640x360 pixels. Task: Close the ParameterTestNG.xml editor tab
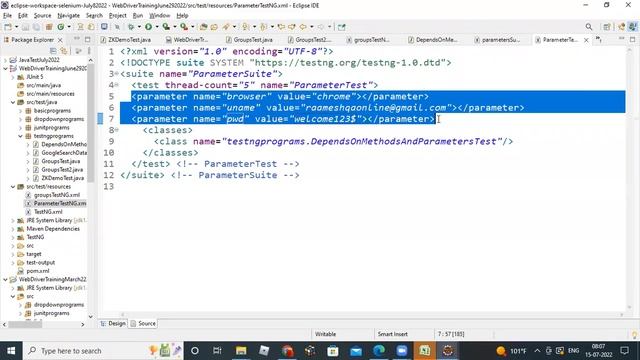pyautogui.click(x=586, y=40)
